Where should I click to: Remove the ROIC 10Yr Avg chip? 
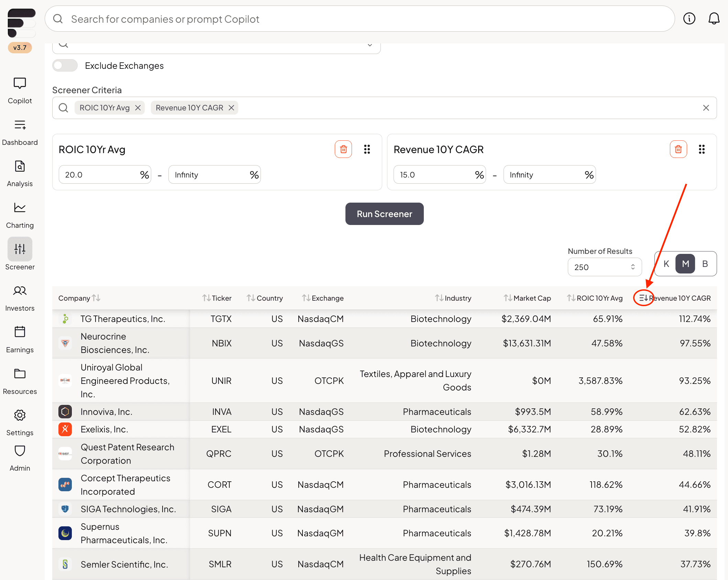(138, 108)
